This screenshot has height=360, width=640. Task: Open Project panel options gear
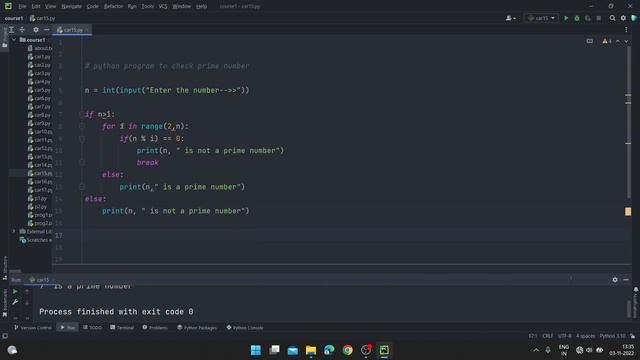36,30
